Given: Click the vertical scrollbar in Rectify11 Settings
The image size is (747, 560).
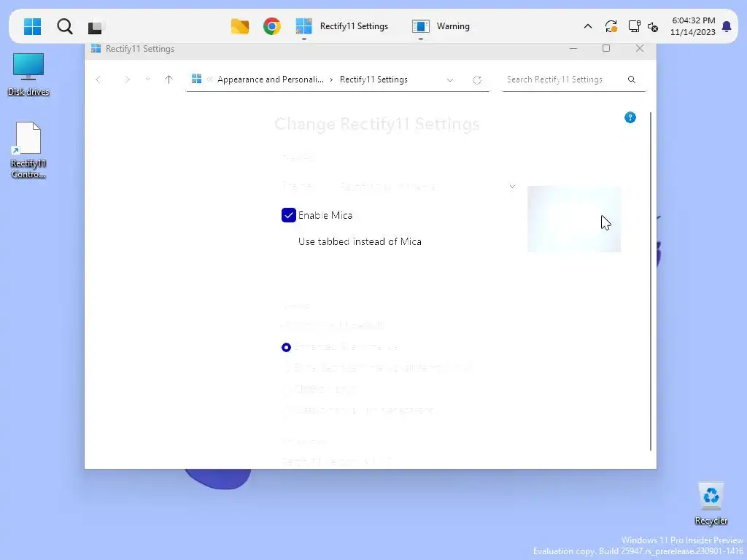Looking at the screenshot, I should [x=650, y=281].
